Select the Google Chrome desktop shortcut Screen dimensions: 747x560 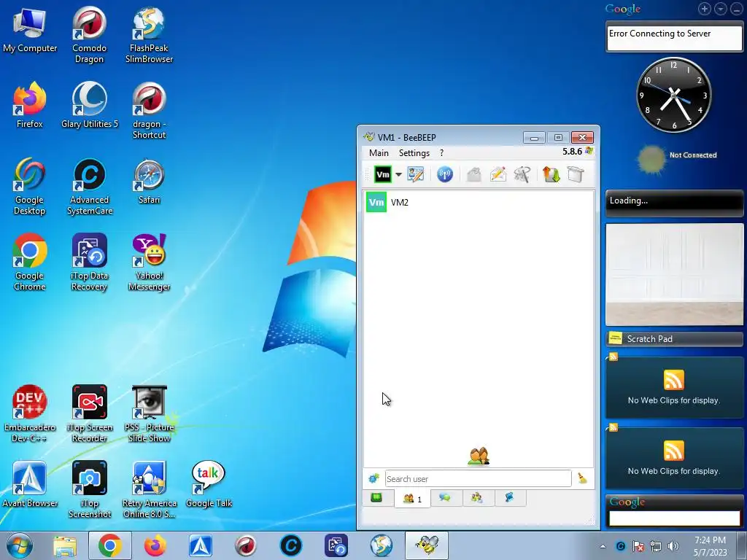point(29,262)
